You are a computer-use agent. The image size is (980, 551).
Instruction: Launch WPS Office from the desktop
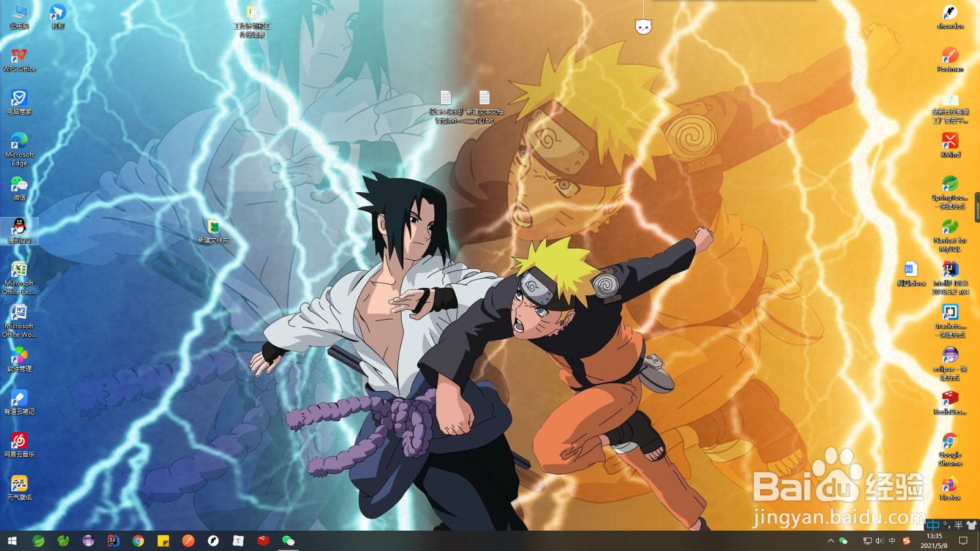click(x=19, y=60)
